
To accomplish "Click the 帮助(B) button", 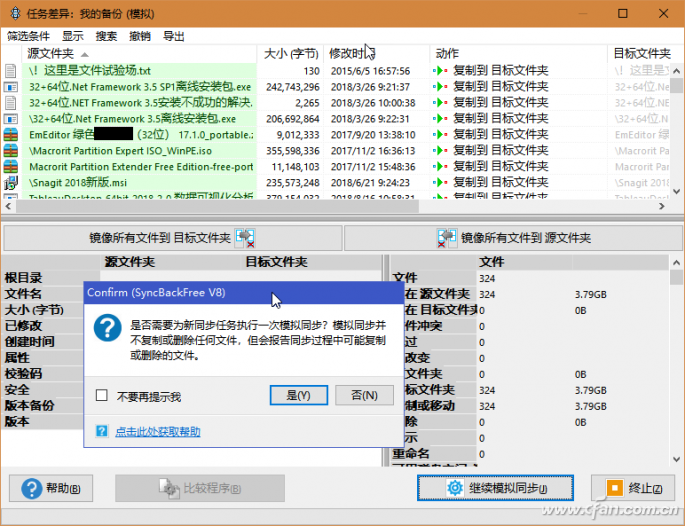I will tap(51, 488).
